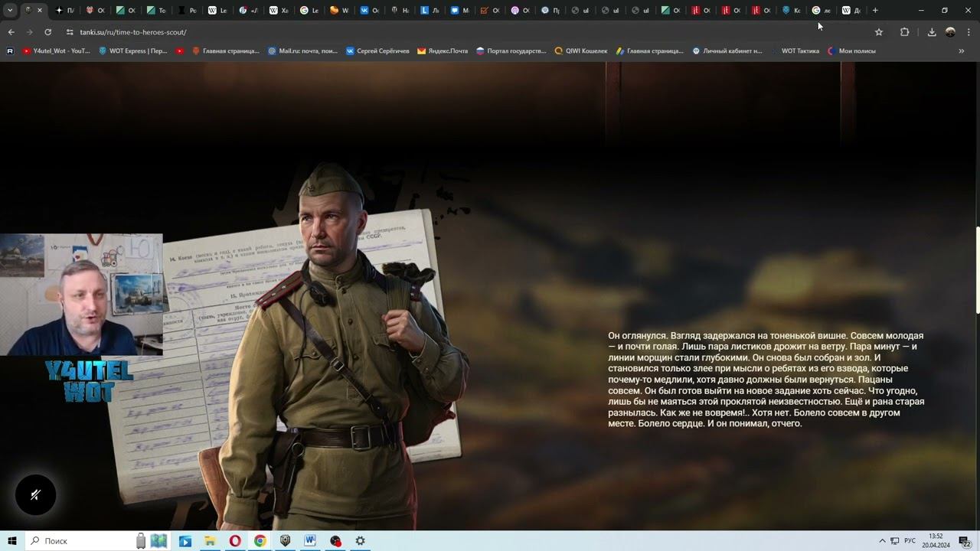Open the unlabeled YouTube icon bookmark
Viewport: 980px width, 551px height.
click(180, 51)
